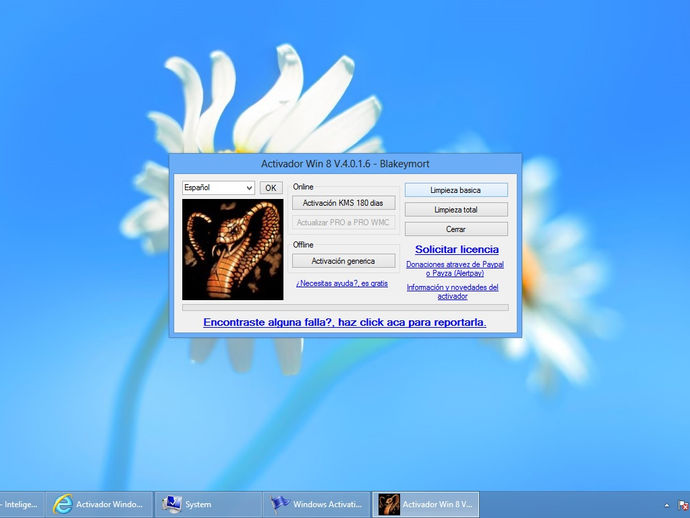Switch to the System taskbar window
The height and width of the screenshot is (518, 690).
click(x=209, y=504)
